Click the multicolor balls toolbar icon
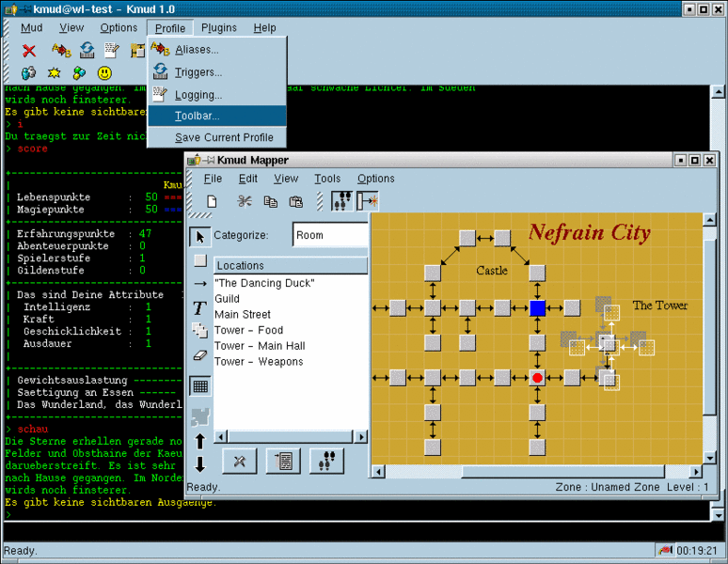 click(79, 72)
